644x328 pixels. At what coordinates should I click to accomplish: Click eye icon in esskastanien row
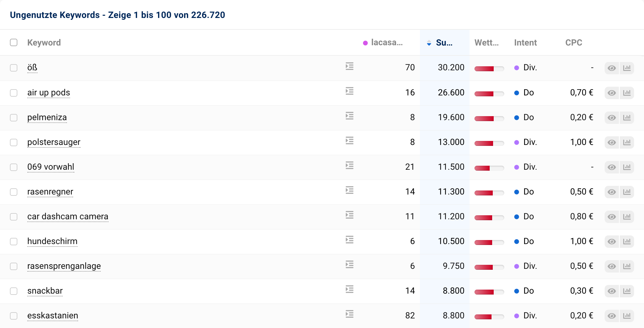point(611,316)
